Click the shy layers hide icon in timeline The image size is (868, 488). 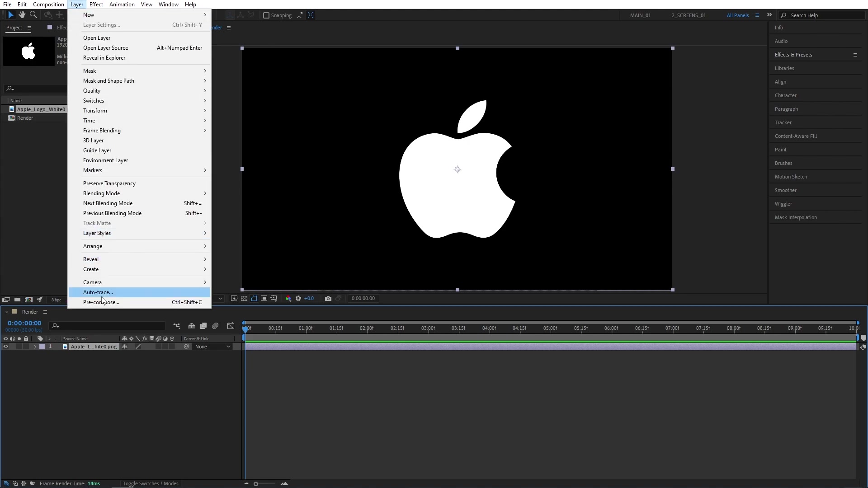192,326
